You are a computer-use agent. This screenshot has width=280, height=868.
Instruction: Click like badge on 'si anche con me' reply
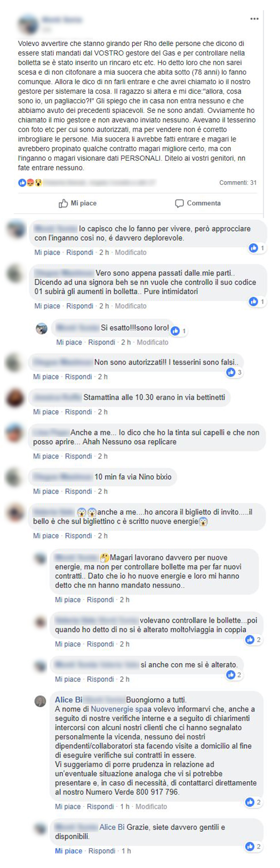pyautogui.click(x=234, y=675)
